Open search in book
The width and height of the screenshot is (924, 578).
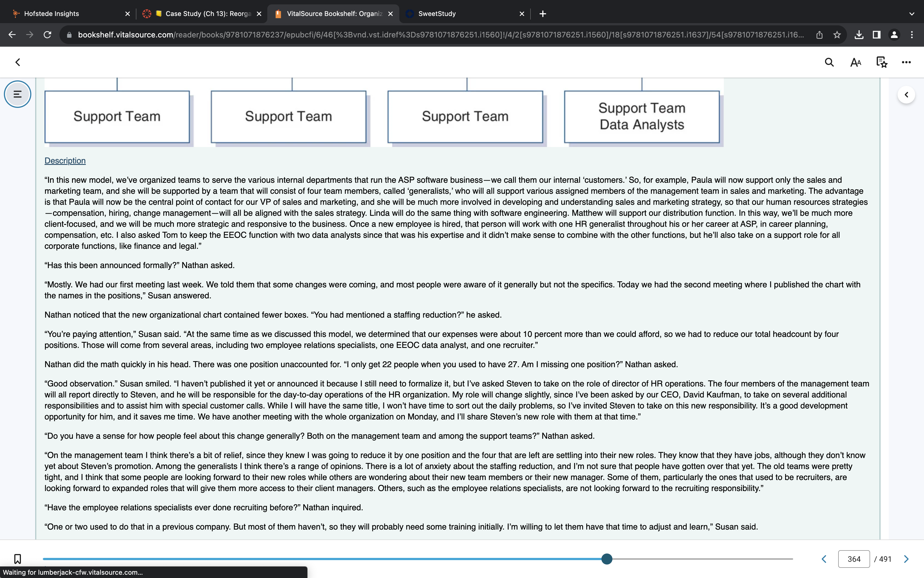(829, 62)
